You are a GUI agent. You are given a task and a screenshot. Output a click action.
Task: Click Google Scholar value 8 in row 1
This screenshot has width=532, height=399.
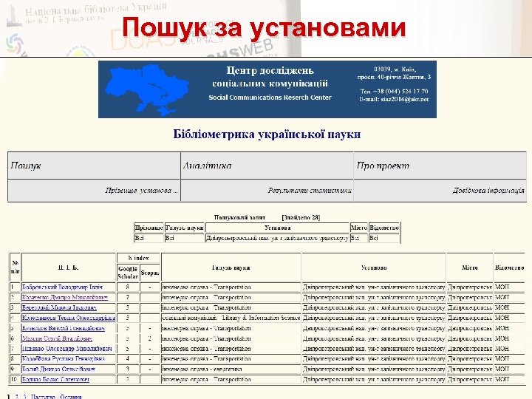[128, 287]
